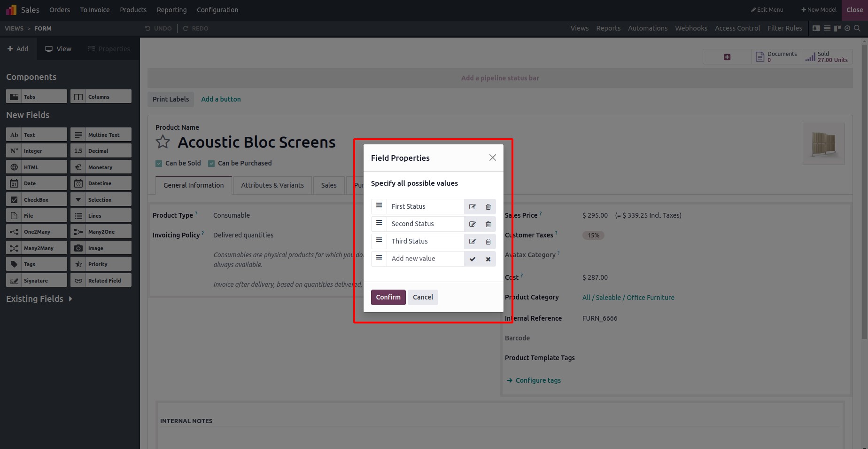This screenshot has width=868, height=449.
Task: Grab the Second Status reorder handle
Action: (379, 223)
